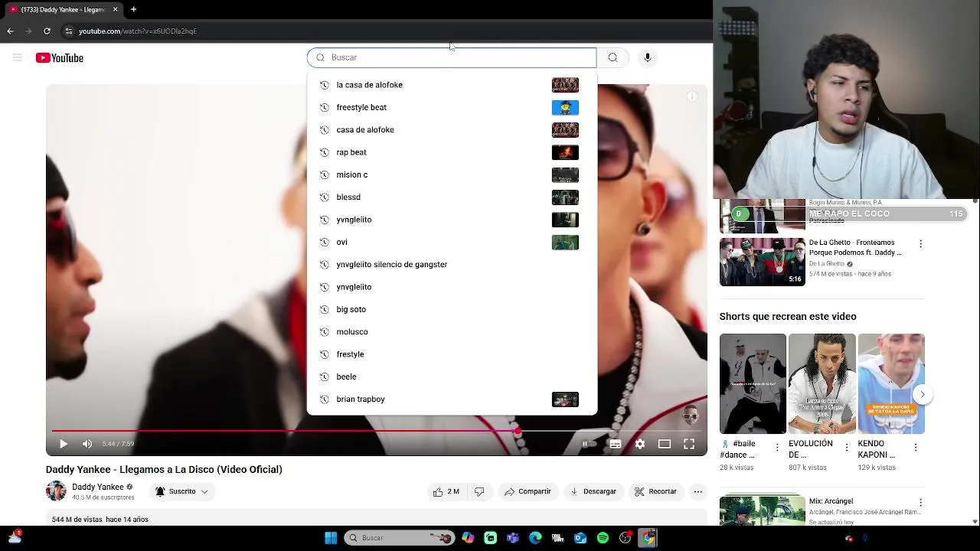Click into the Buscar search field
Image resolution: width=980 pixels, height=551 pixels.
[x=452, y=57]
